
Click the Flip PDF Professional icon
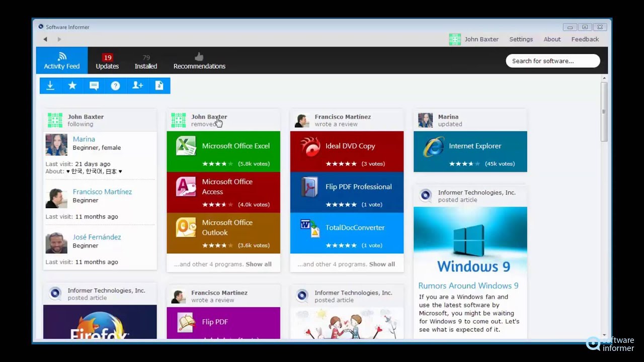pos(310,187)
